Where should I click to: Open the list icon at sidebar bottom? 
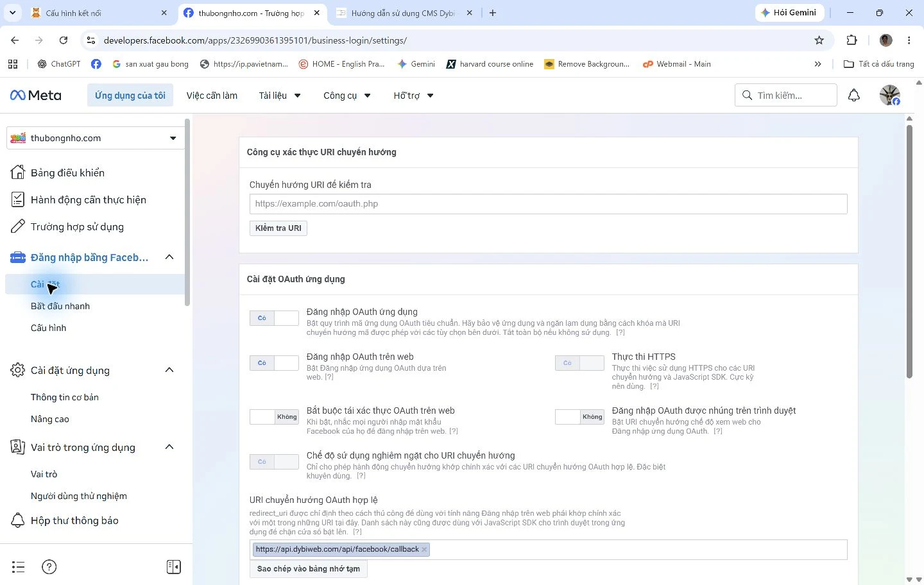pos(19,567)
